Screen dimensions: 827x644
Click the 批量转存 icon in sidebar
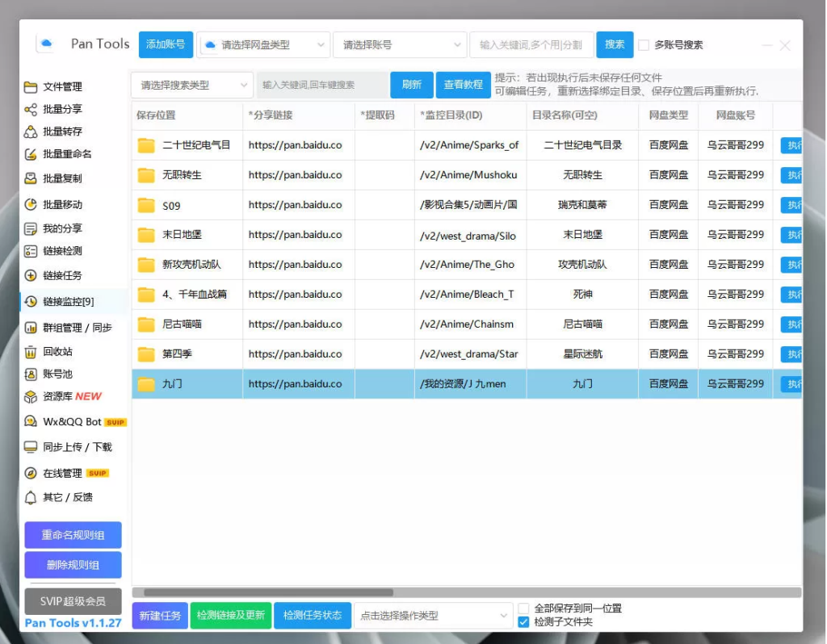point(31,132)
